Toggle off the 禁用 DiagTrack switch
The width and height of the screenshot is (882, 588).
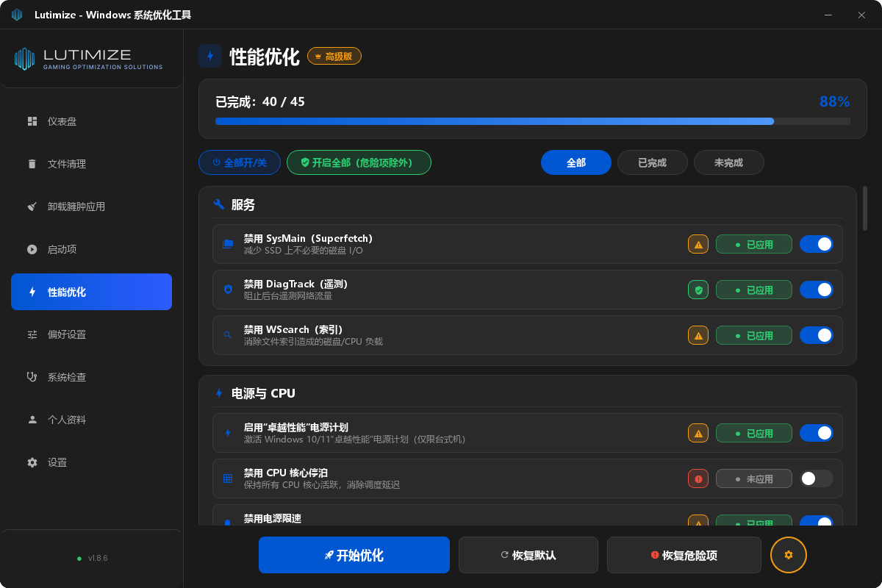click(x=816, y=290)
